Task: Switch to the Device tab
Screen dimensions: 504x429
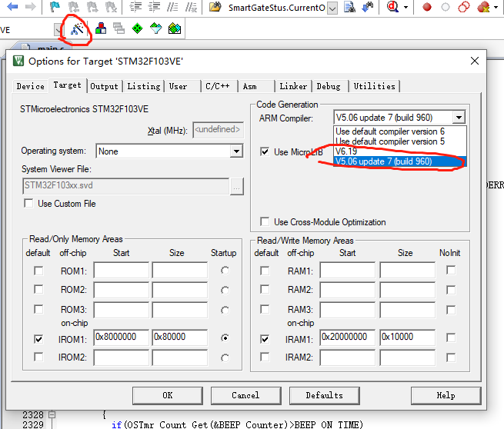Action: (31, 86)
